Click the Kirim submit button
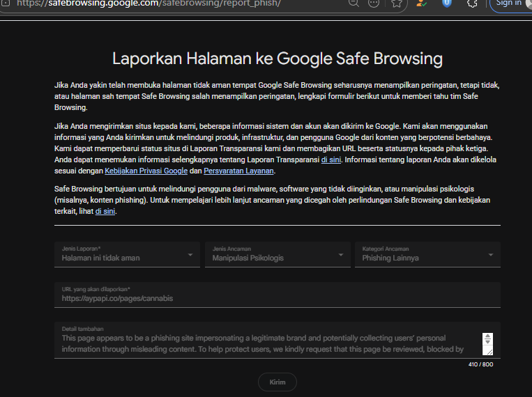 point(278,382)
